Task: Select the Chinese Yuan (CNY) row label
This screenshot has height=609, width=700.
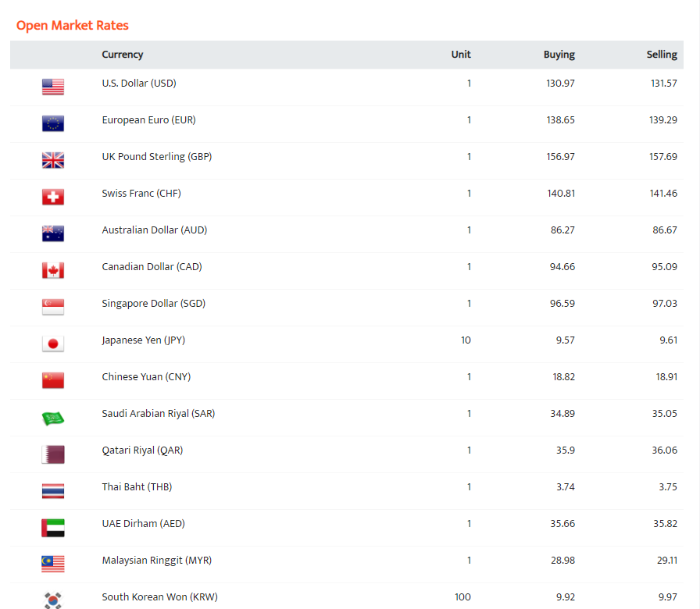Action: point(146,377)
